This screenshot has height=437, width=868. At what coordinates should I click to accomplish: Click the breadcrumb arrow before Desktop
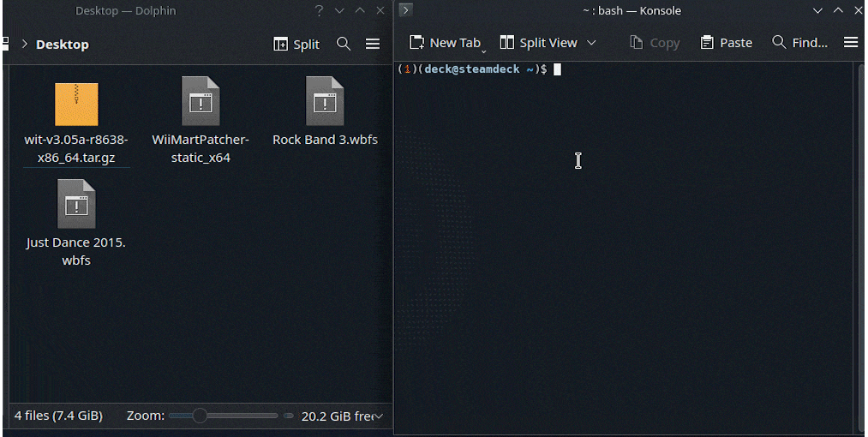(24, 44)
